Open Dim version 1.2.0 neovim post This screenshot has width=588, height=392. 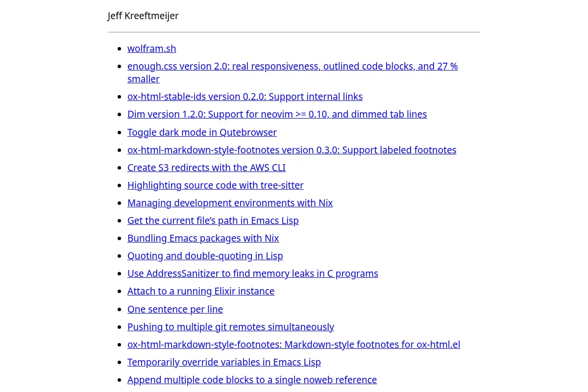tap(277, 114)
